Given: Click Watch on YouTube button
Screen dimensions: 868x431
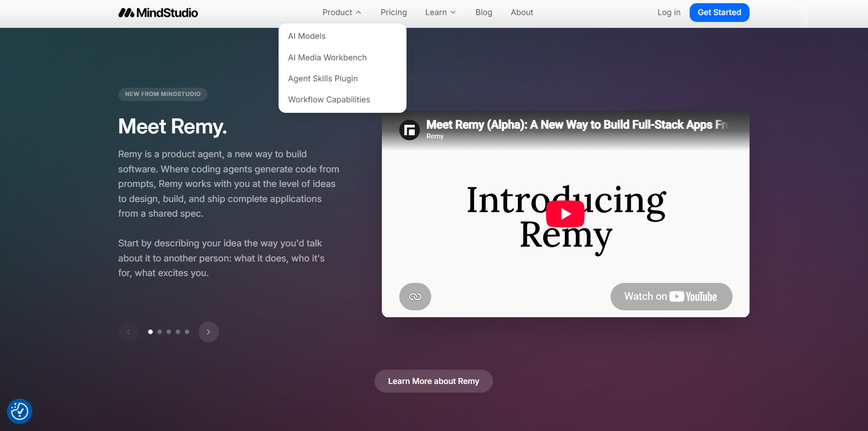Looking at the screenshot, I should (671, 297).
